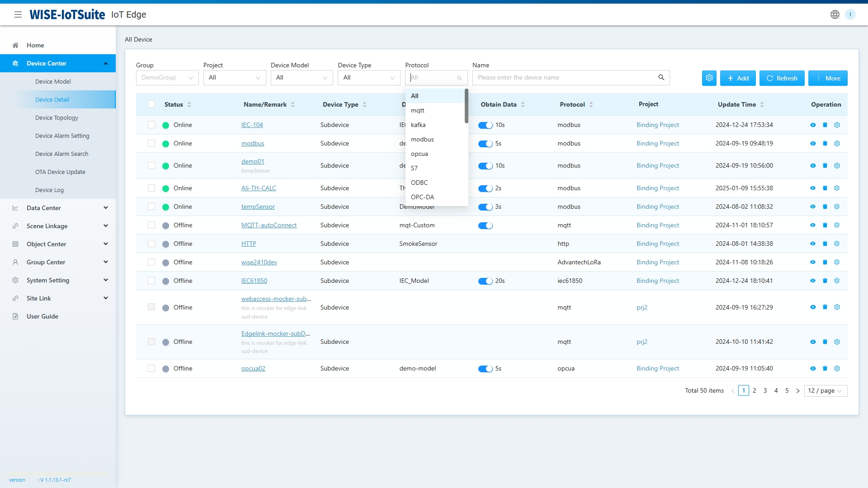This screenshot has height=488, width=868.
Task: Select the Data Center sidebar icon
Action: pos(15,207)
